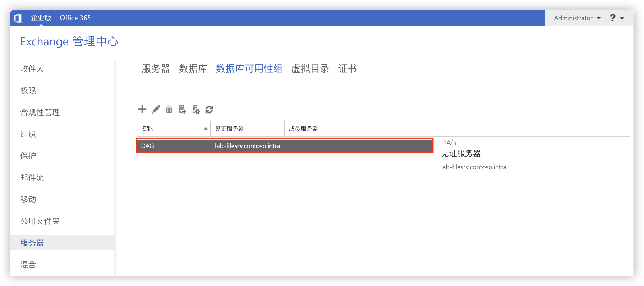Go to 保护 in sidebar
The image size is (644, 286).
[x=28, y=156]
